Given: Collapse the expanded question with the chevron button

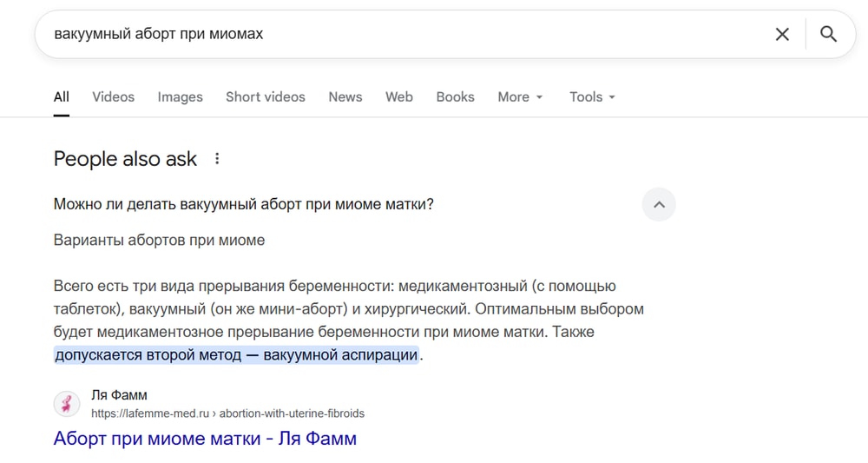Looking at the screenshot, I should 659,204.
